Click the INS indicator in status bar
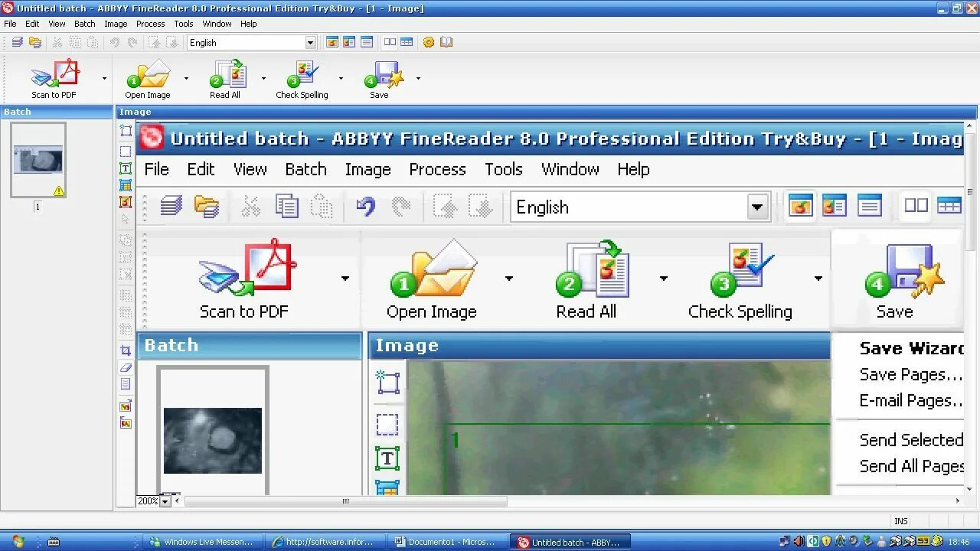Viewport: 980px width, 551px height. (901, 521)
